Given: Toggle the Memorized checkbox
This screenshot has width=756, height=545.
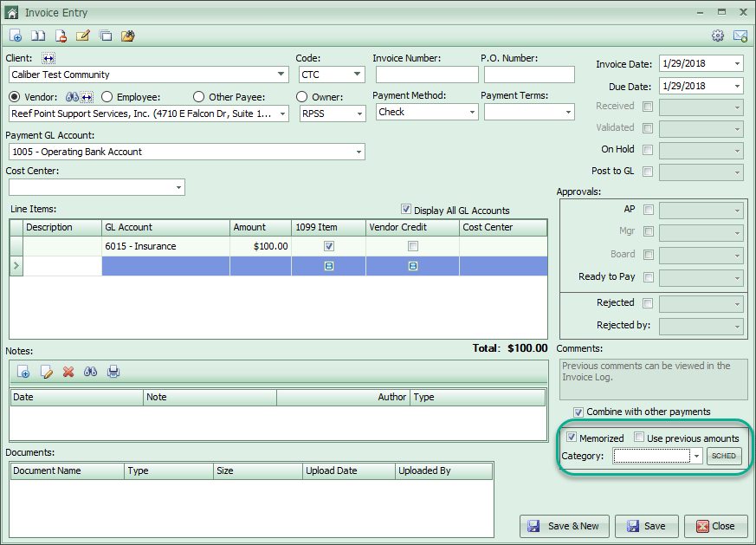Looking at the screenshot, I should 572,437.
